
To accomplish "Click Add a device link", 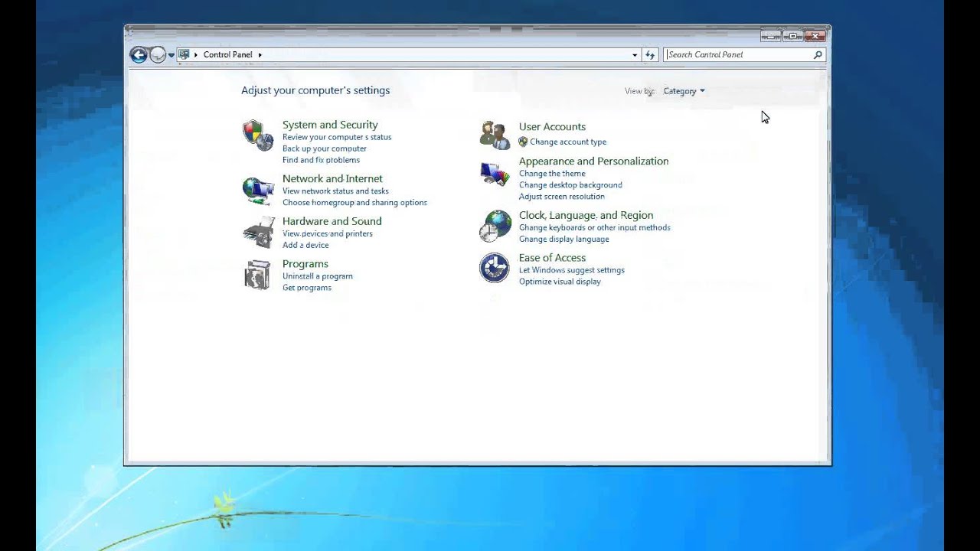I will pos(305,245).
